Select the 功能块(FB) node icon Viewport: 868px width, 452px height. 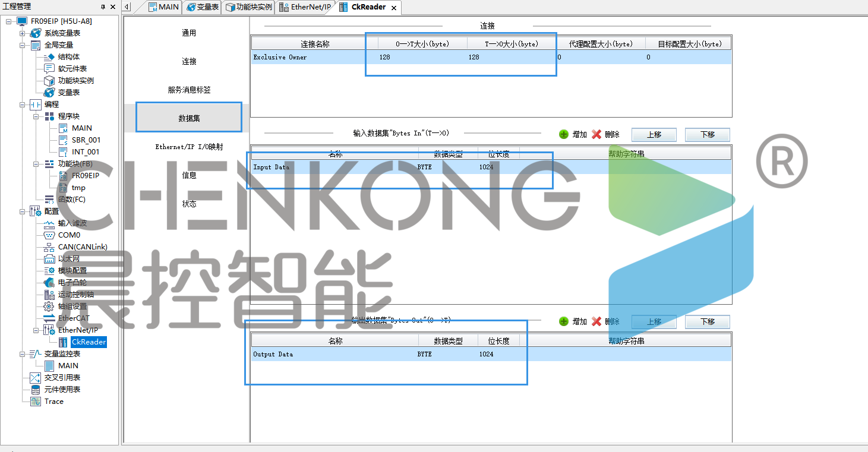click(49, 164)
